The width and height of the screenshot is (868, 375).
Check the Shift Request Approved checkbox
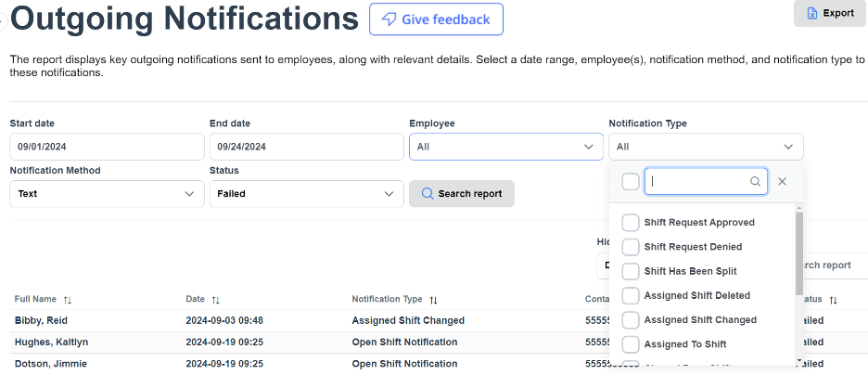click(631, 223)
